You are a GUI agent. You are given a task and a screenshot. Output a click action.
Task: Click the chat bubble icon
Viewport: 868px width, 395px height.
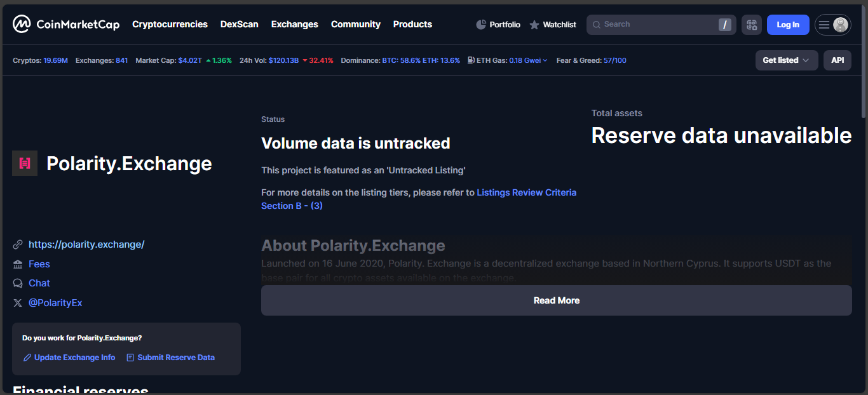(x=18, y=283)
